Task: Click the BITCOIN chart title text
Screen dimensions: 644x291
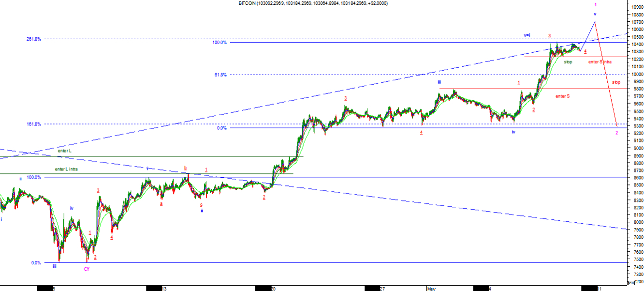Action: pyautogui.click(x=313, y=3)
